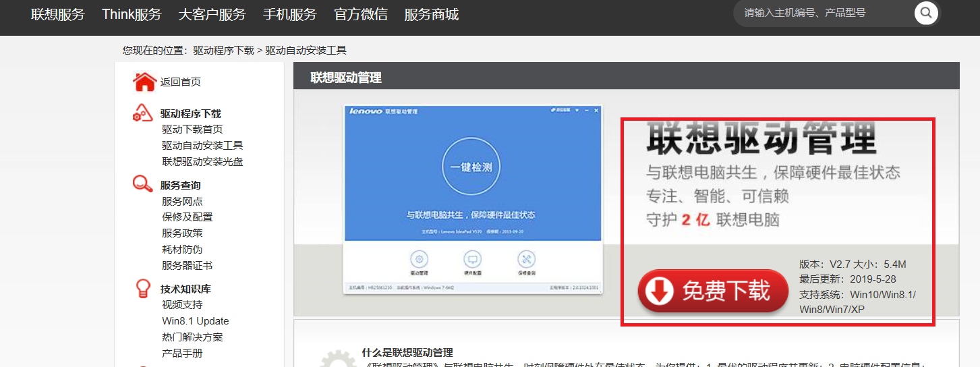Open the 联想服务 top menu
The height and width of the screenshot is (367, 980).
click(x=58, y=14)
